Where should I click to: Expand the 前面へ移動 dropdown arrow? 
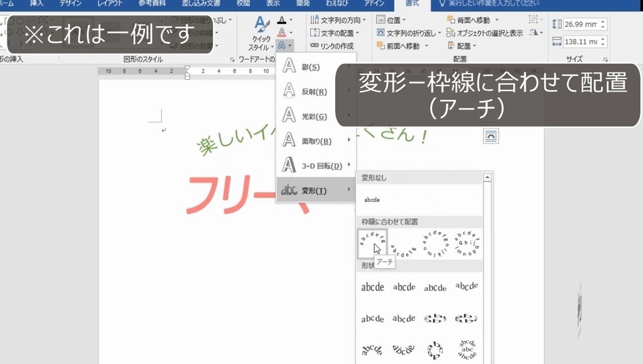(426, 46)
